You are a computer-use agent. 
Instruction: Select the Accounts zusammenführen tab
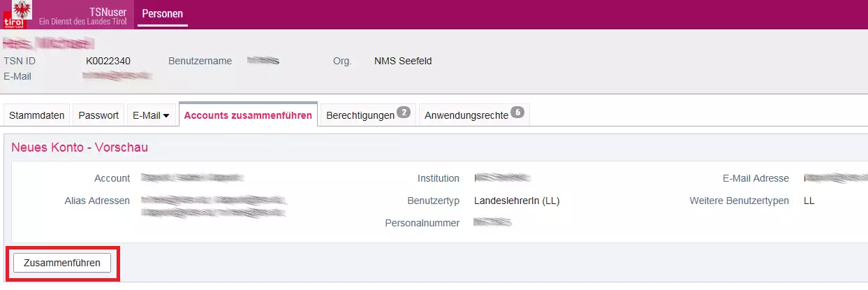[248, 115]
